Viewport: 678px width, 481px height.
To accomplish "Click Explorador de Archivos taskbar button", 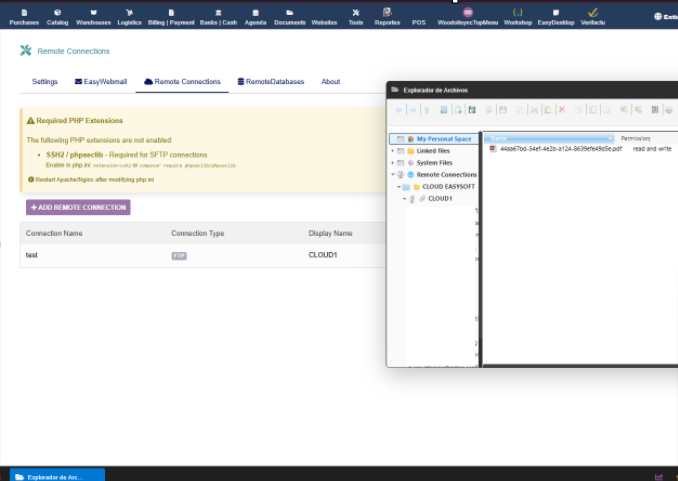I will [x=57, y=476].
